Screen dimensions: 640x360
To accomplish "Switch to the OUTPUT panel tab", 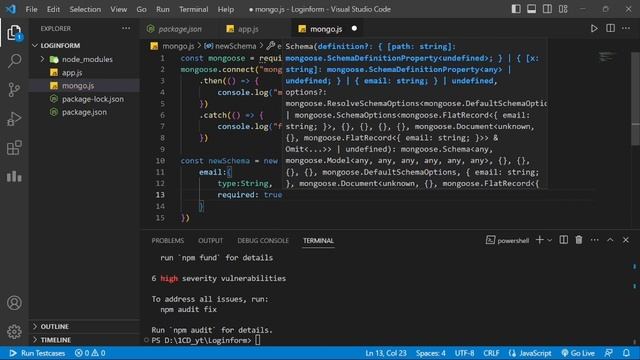I will [211, 240].
